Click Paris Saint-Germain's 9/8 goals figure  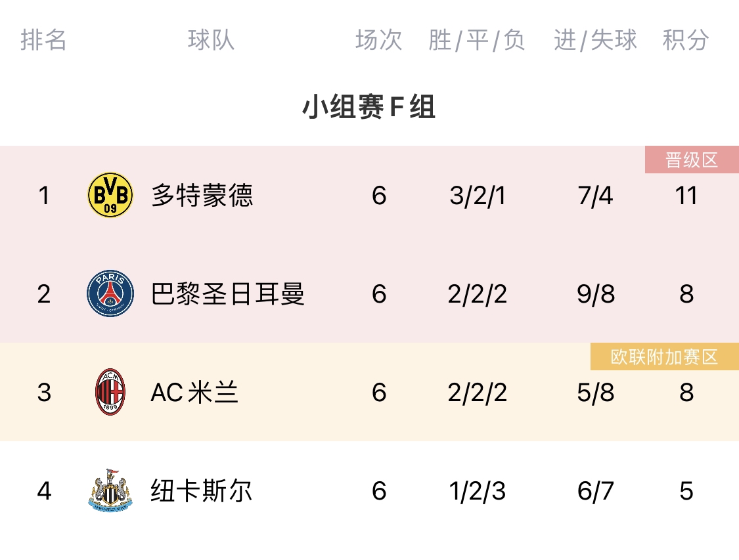coord(596,294)
